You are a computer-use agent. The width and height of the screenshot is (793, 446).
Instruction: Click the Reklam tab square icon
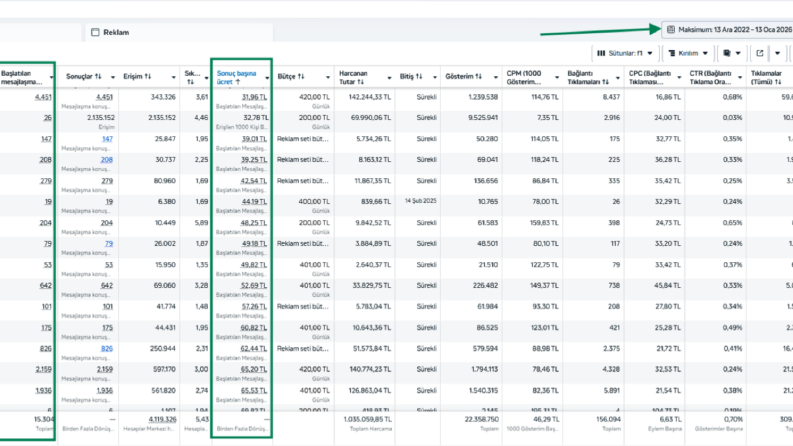95,32
